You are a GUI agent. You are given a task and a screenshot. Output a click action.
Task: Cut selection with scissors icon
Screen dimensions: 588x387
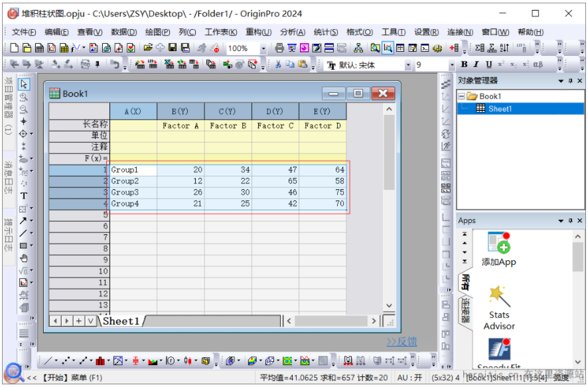coord(278,64)
